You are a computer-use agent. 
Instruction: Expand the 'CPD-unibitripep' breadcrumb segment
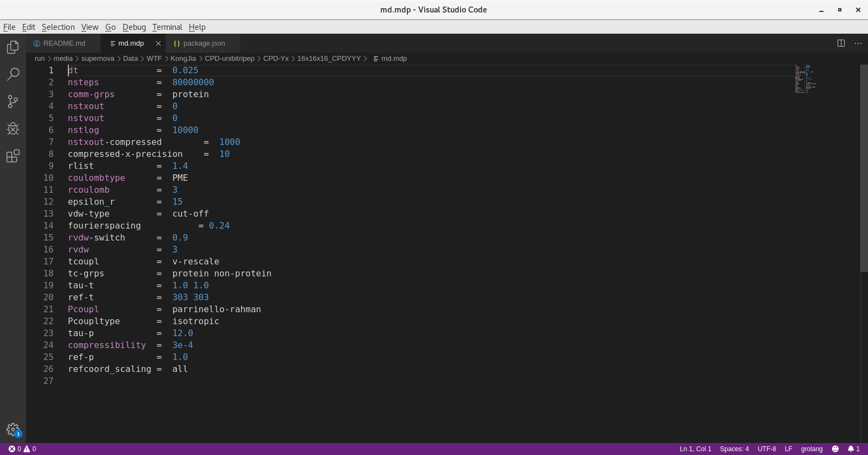(x=229, y=59)
